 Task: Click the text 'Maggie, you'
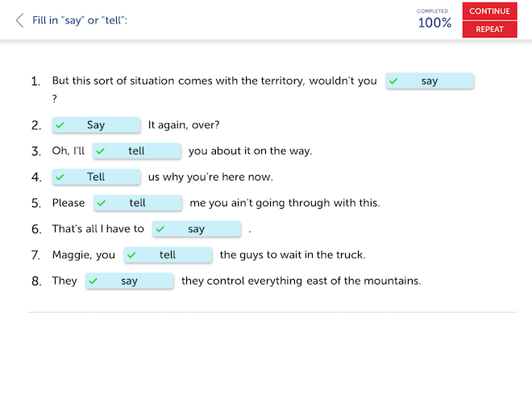pyautogui.click(x=84, y=255)
